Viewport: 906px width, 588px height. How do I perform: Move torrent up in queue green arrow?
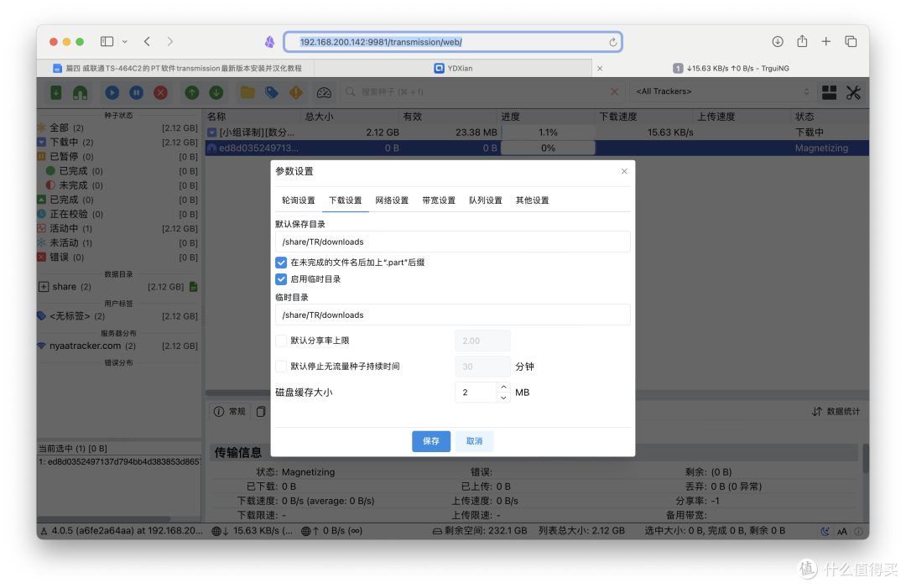click(x=192, y=92)
